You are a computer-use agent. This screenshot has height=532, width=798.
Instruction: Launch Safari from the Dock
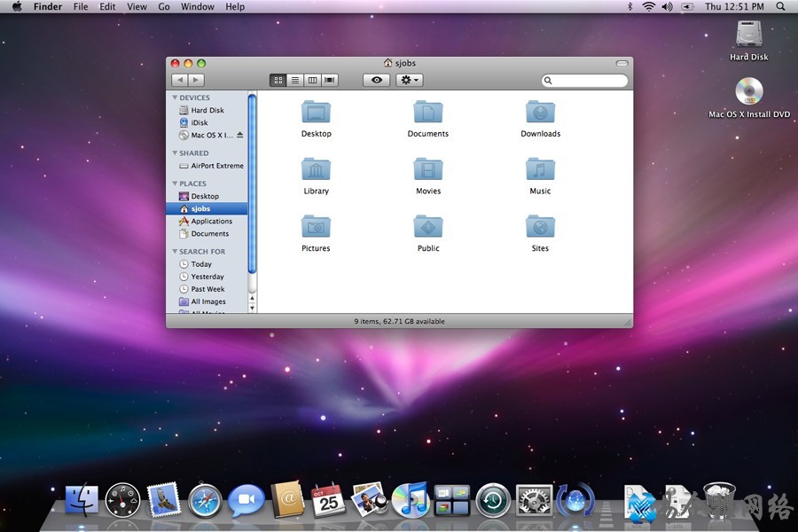pyautogui.click(x=205, y=501)
